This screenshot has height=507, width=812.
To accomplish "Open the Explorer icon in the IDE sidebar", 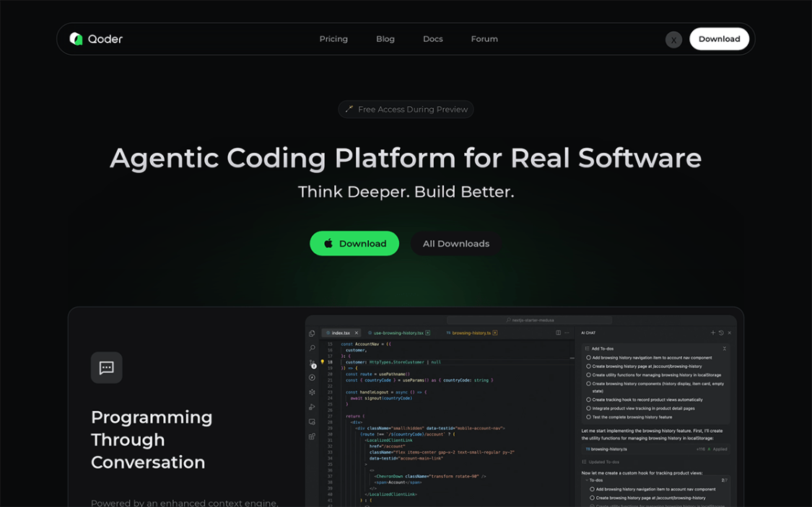I will pyautogui.click(x=313, y=335).
